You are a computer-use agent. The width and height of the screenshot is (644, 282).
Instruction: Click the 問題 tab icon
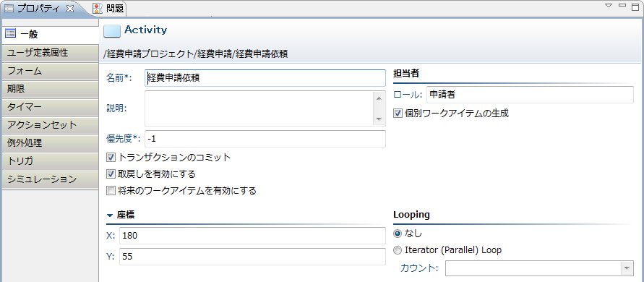[98, 9]
